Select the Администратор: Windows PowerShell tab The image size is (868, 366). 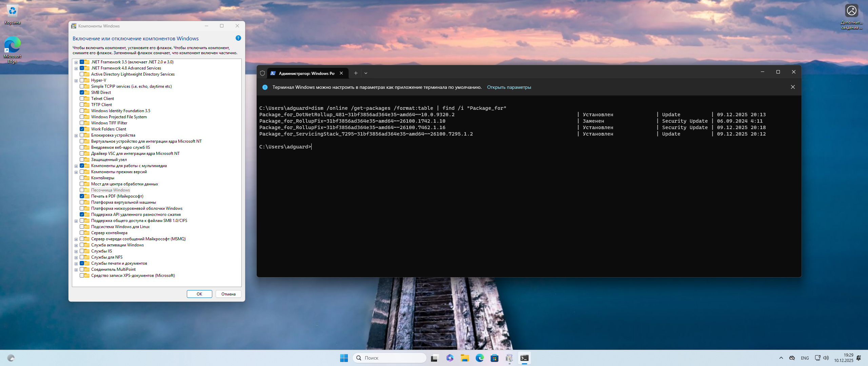coord(305,73)
